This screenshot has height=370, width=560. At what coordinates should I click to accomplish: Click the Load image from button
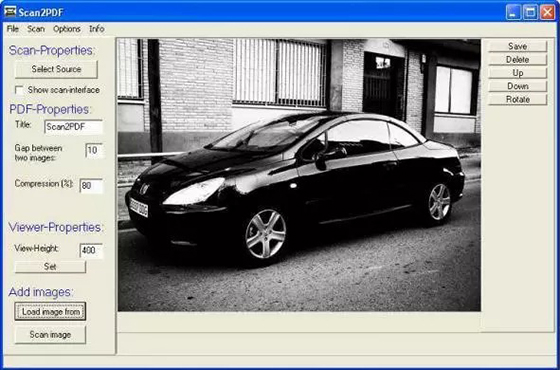tap(50, 311)
